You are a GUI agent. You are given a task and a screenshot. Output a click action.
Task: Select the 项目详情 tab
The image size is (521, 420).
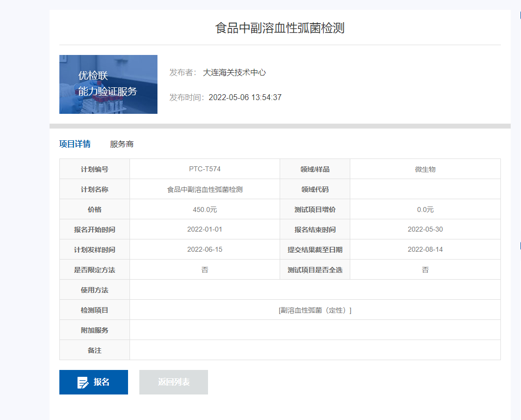tap(75, 144)
